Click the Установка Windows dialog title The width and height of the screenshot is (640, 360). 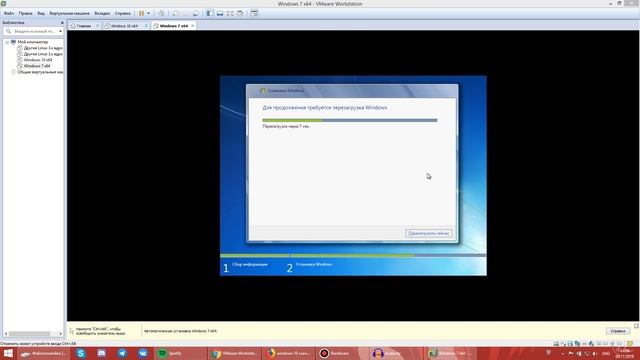coord(286,91)
